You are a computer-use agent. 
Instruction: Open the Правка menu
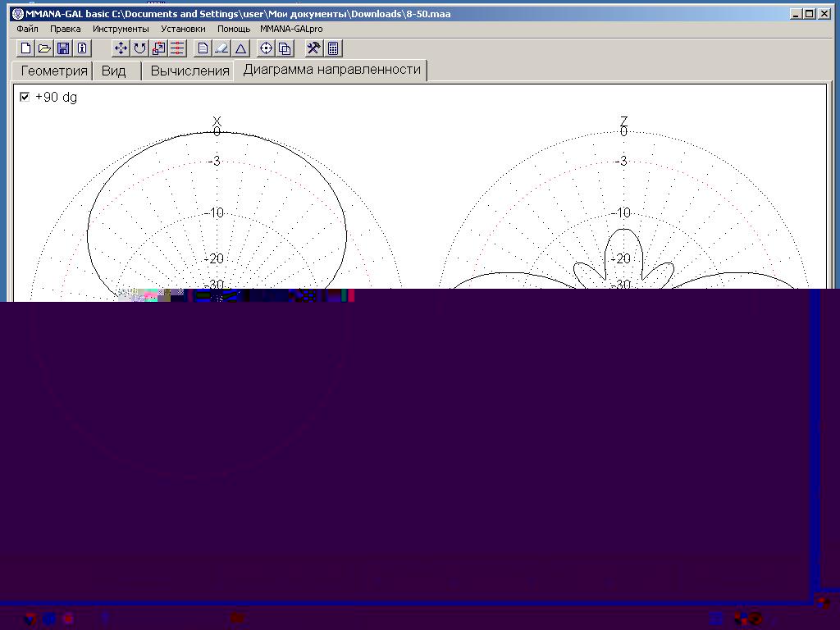point(65,29)
